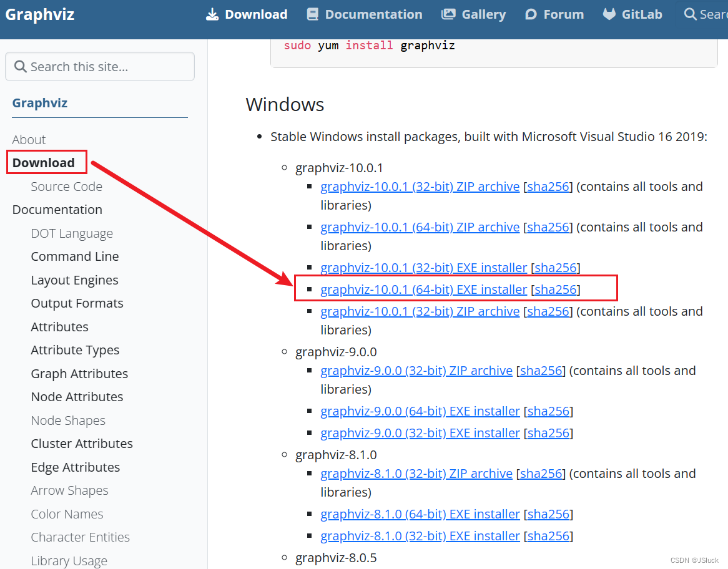The height and width of the screenshot is (569, 728).
Task: Open the Gallery label in the top navbar
Action: click(484, 14)
